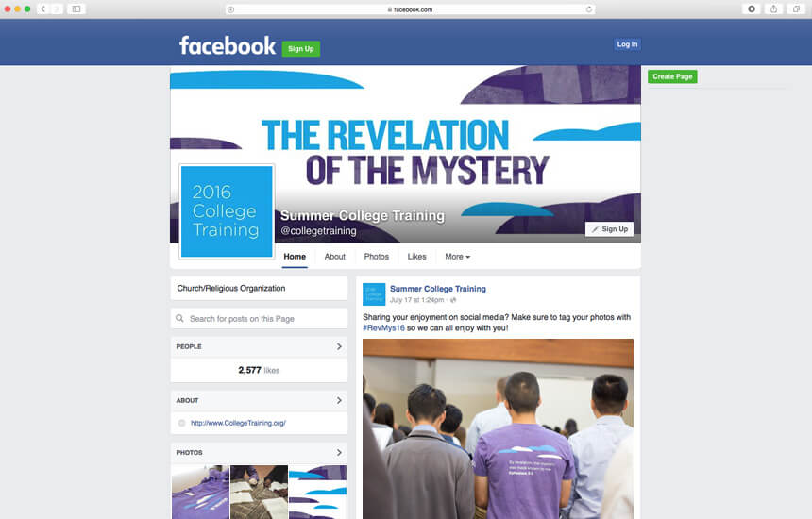Select the Likes tab

417,257
